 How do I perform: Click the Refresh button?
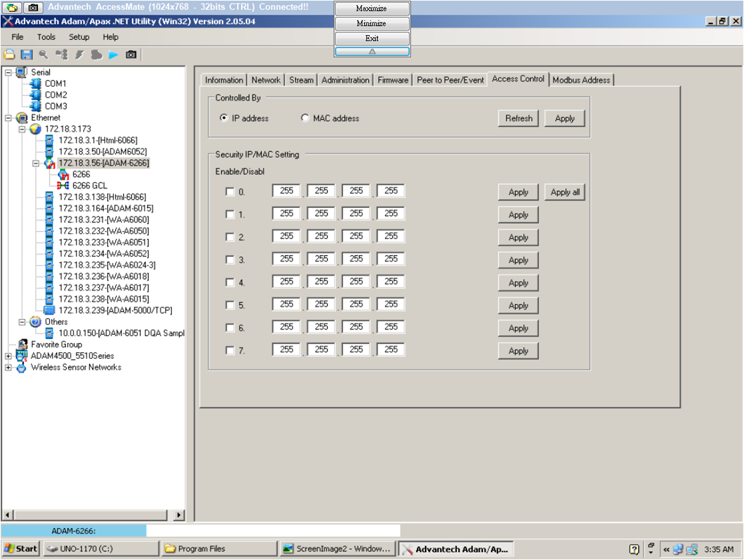click(x=519, y=119)
